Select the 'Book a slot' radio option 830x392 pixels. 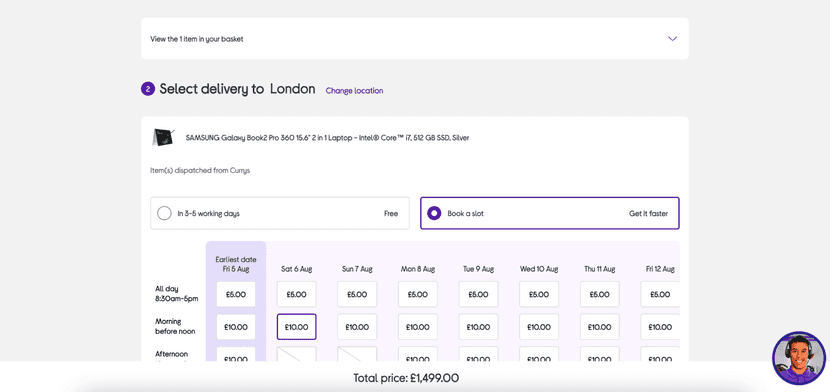(549, 214)
